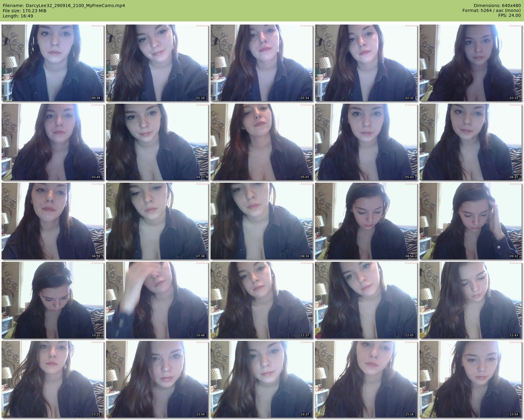Open the thumbnail at 01:54
Viewport: 524px width, 420px height.
261,63
